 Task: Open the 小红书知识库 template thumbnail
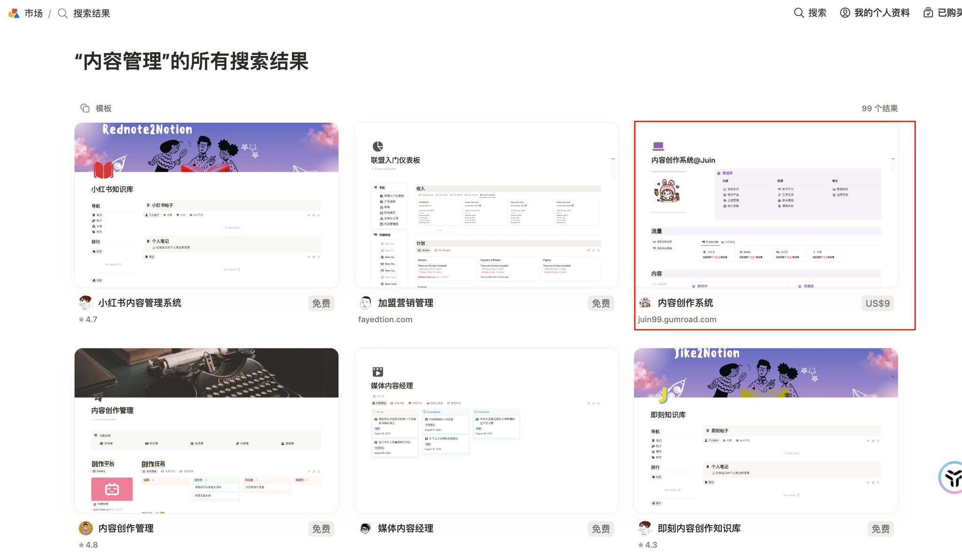pos(206,205)
